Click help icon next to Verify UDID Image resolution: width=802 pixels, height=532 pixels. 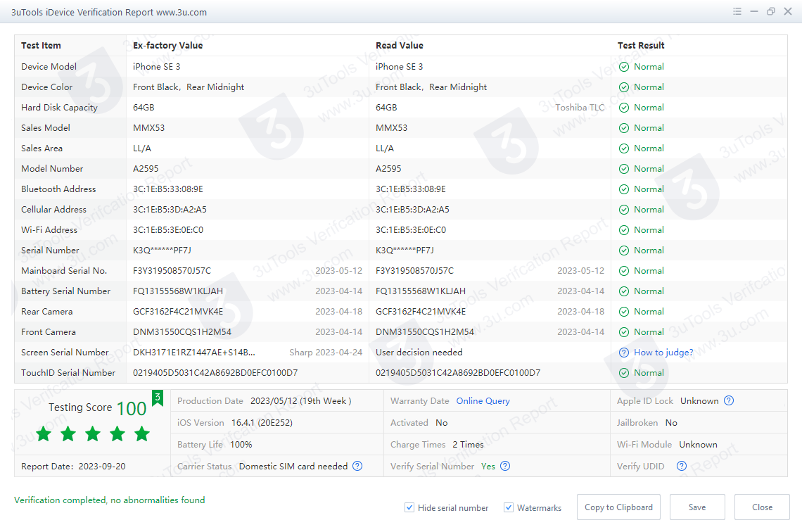tap(681, 466)
